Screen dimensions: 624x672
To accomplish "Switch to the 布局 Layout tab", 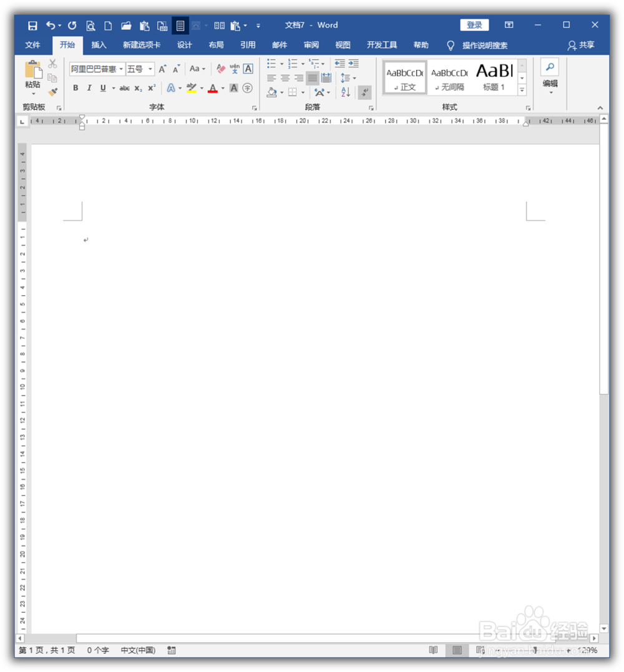I will click(216, 45).
